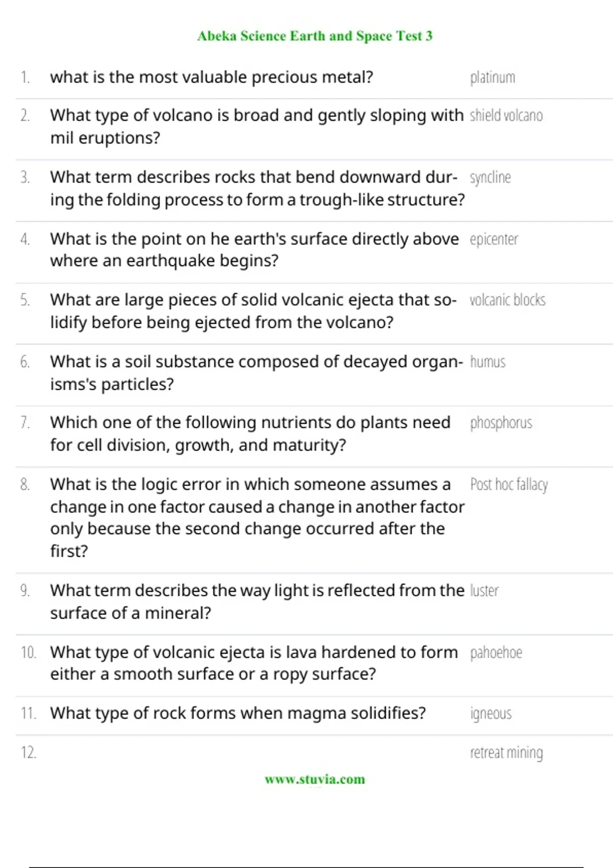Screen dimensions: 613x868
Task: Select the question about magma solidifying
Action: click(238, 713)
